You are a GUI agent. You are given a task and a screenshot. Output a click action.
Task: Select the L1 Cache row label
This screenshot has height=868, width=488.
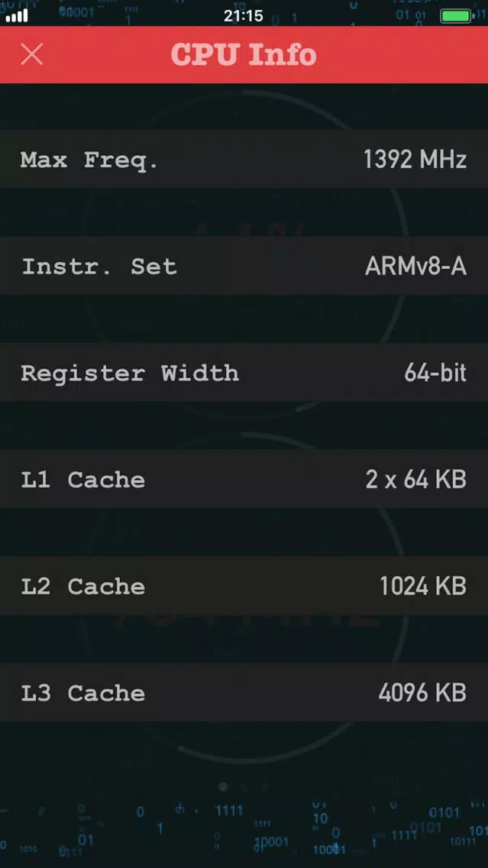pyautogui.click(x=83, y=479)
